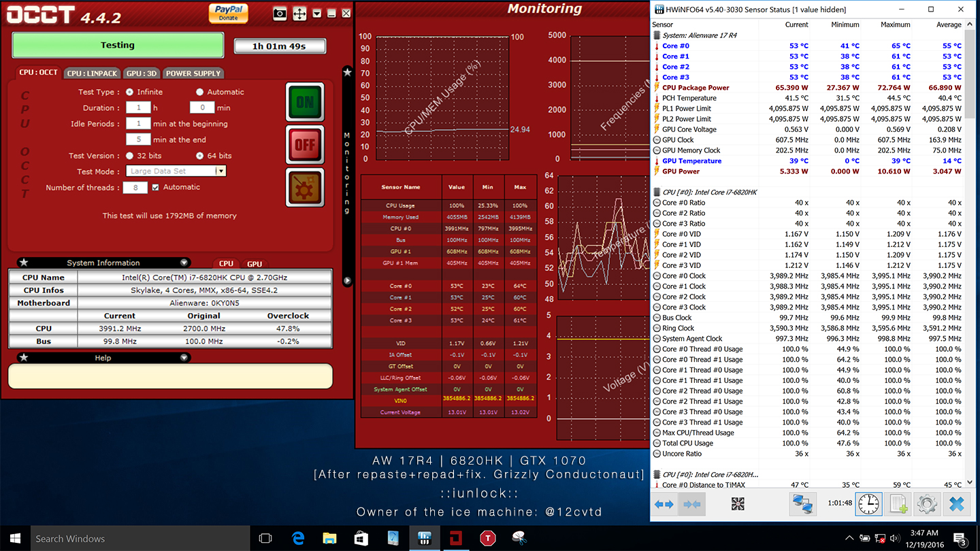Open the OCCT title bar dropdown arrow
The height and width of the screenshot is (551, 980).
click(x=316, y=13)
